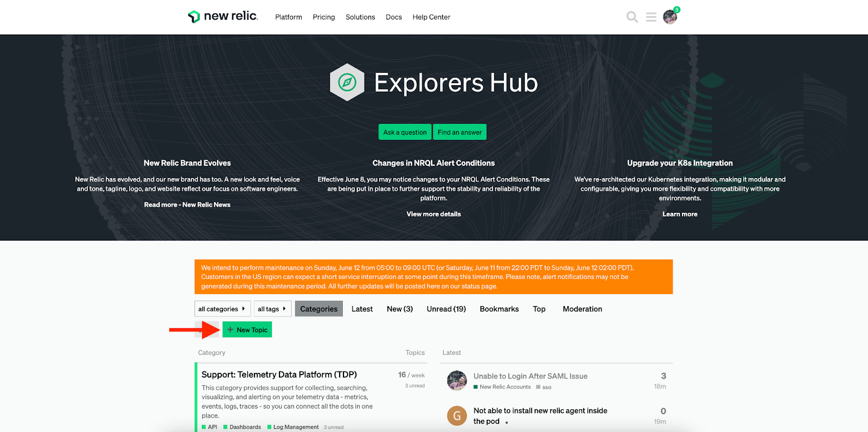868x432 pixels.
Task: Click the 18m timestamp
Action: (660, 386)
